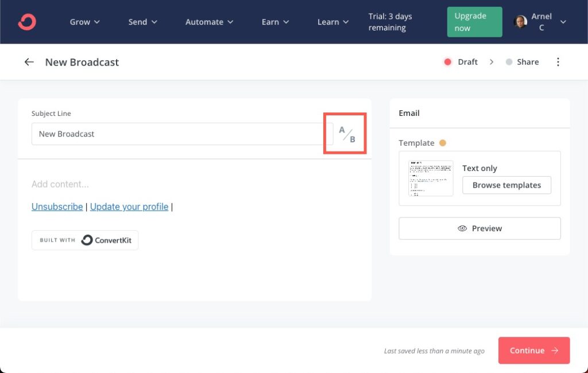Click inside the Subject Line field

pyautogui.click(x=172, y=133)
